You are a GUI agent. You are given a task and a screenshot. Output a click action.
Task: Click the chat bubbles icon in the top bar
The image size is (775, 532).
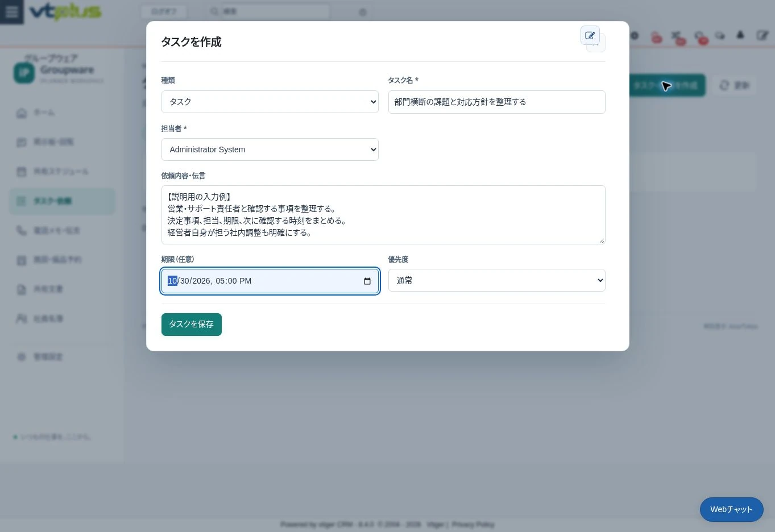[x=720, y=35]
